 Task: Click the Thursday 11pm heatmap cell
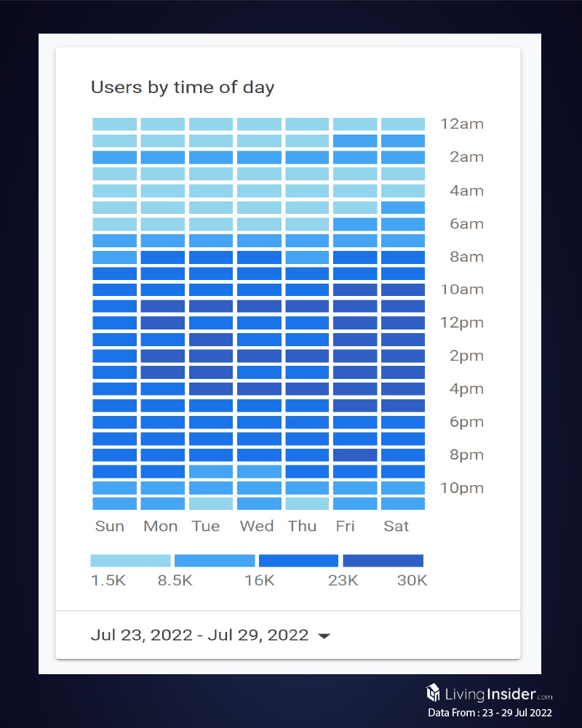pyautogui.click(x=307, y=503)
